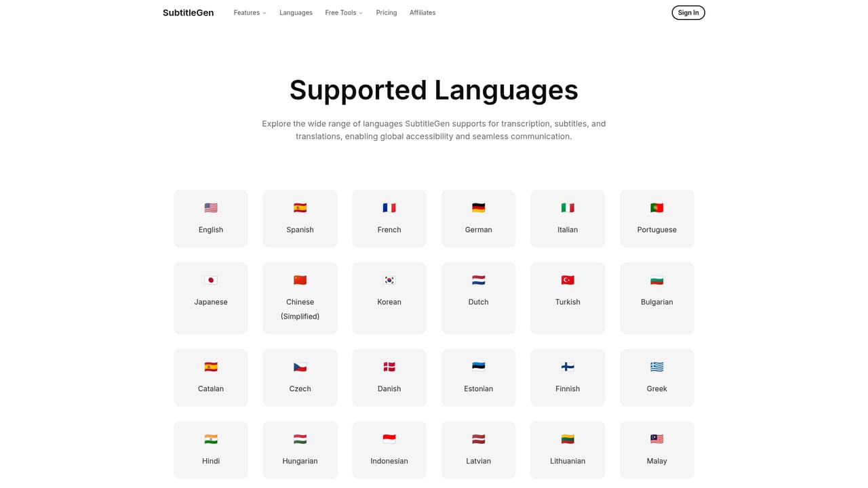Click the Latvian language label
The image size is (868, 488).
(478, 461)
